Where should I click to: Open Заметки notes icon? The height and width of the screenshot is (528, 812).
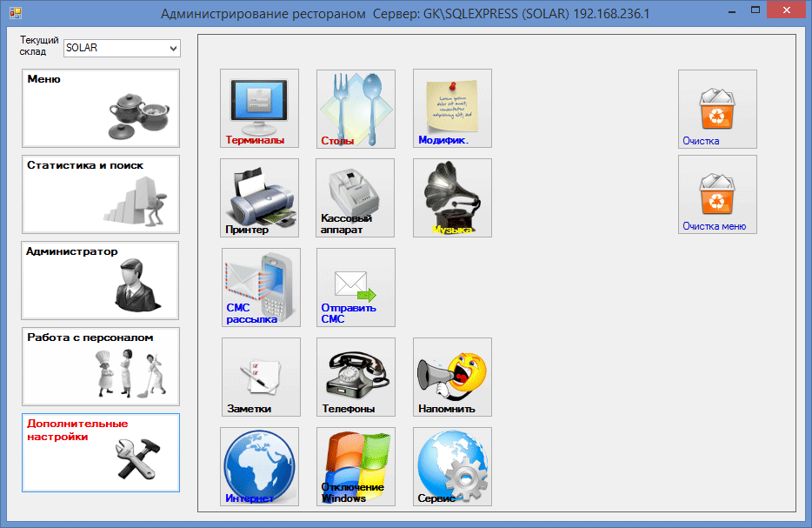[261, 377]
